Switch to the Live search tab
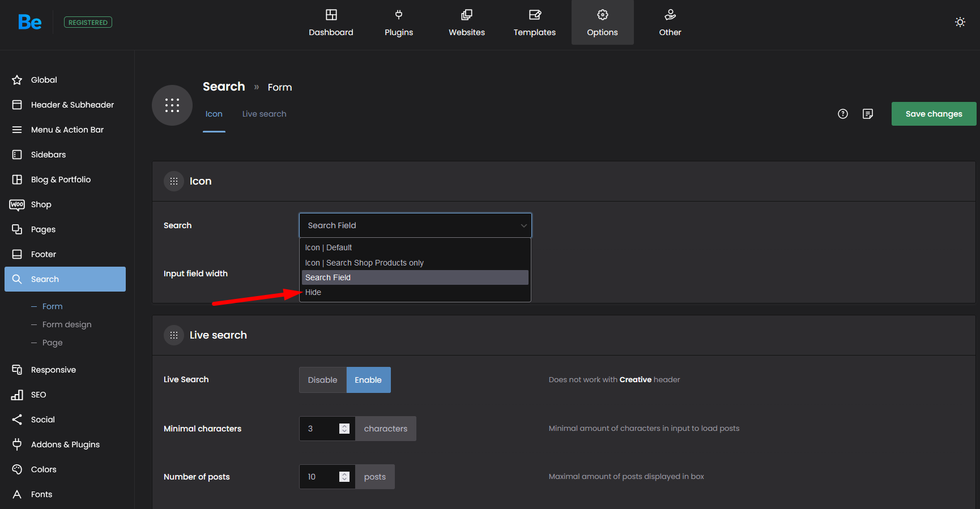The image size is (980, 509). pyautogui.click(x=265, y=114)
